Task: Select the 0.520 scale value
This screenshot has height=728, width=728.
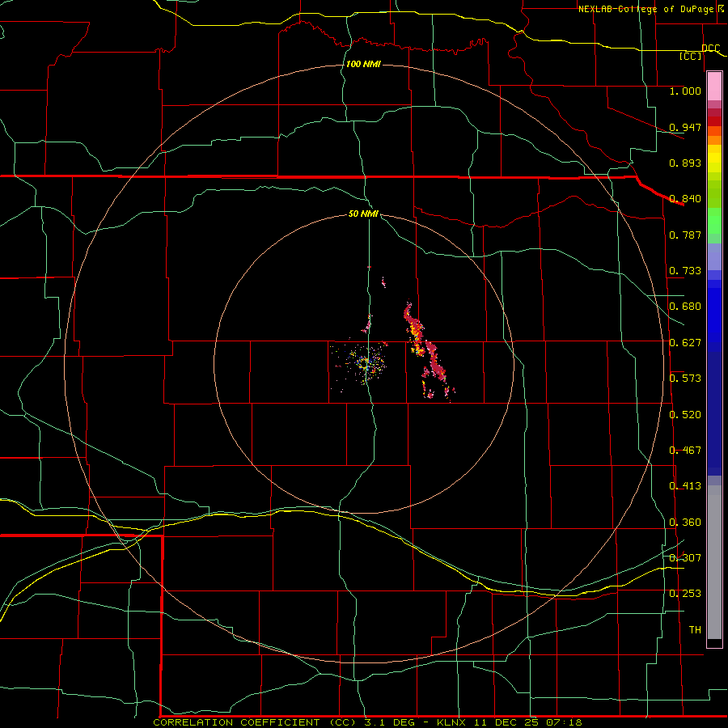Action: click(685, 415)
